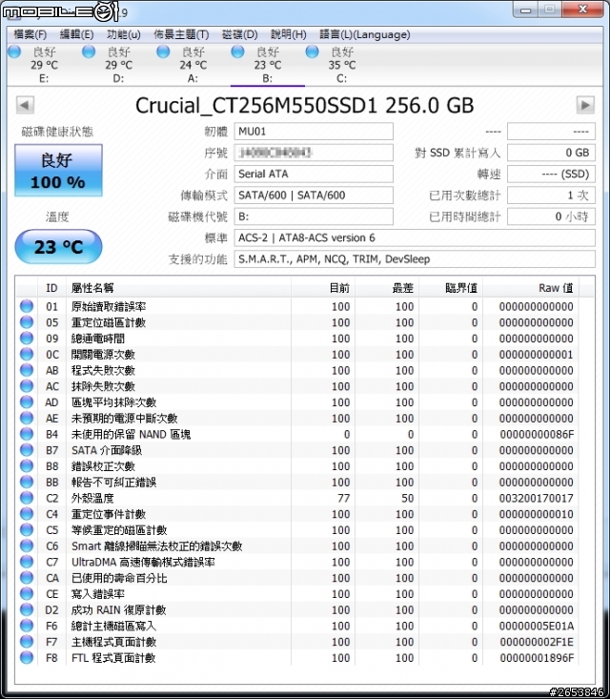The image size is (610, 700).
Task: Click the firmware field MU01
Action: click(x=314, y=132)
